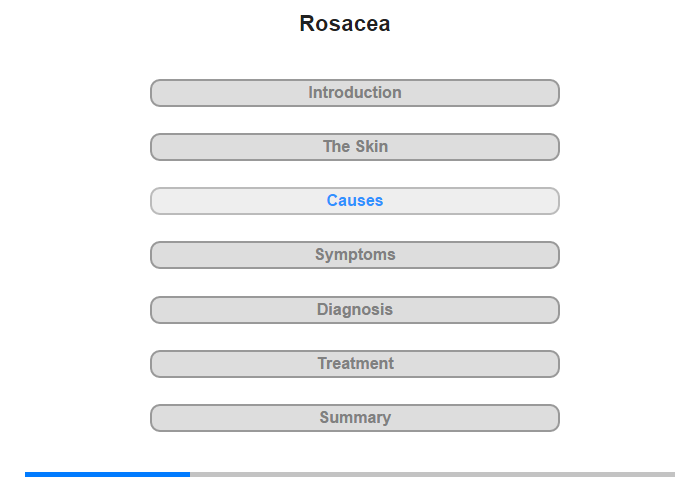
Task: Pick The Skin menu entry
Action: [354, 147]
